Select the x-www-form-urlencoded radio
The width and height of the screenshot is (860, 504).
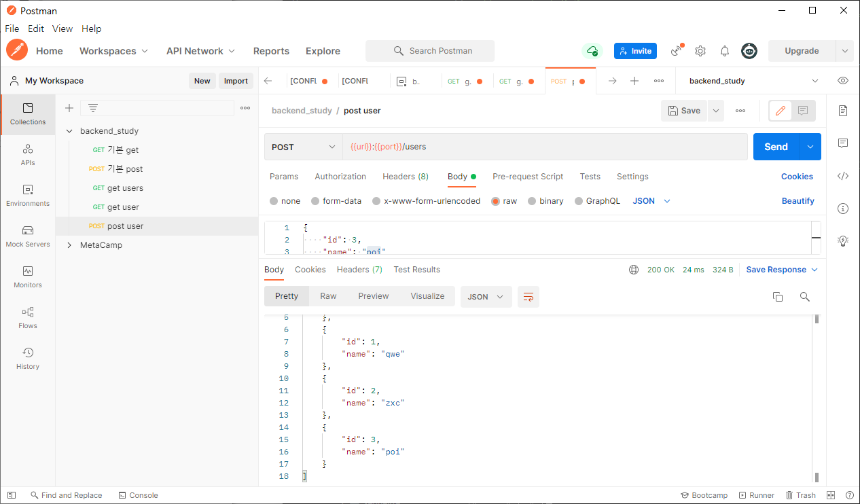tap(376, 201)
